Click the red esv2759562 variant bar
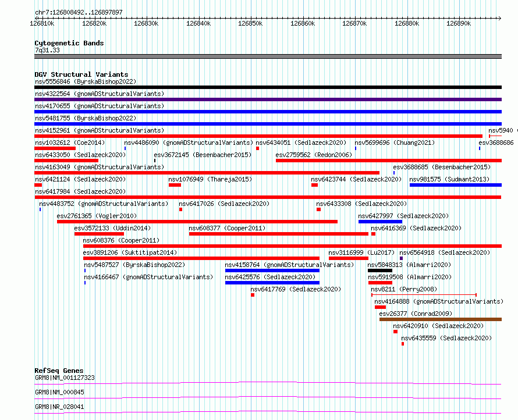Image resolution: width=518 pixels, height=420 pixels. [x=389, y=161]
